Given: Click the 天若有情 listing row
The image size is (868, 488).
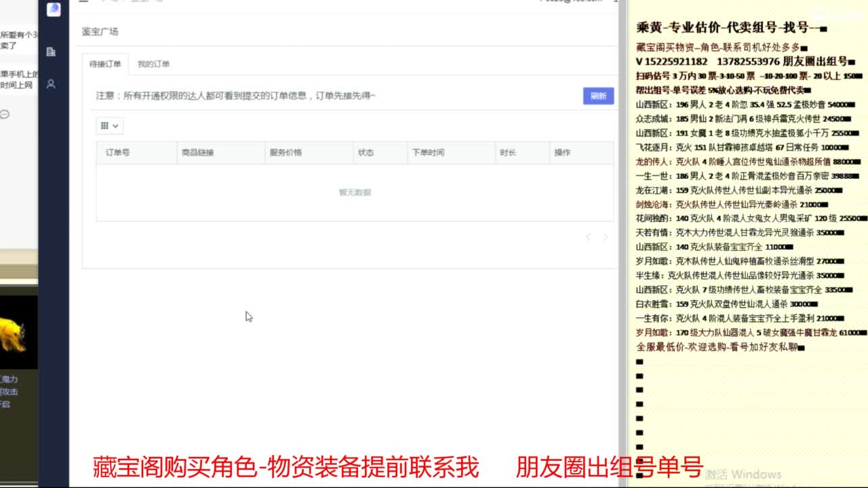Looking at the screenshot, I should [739, 233].
